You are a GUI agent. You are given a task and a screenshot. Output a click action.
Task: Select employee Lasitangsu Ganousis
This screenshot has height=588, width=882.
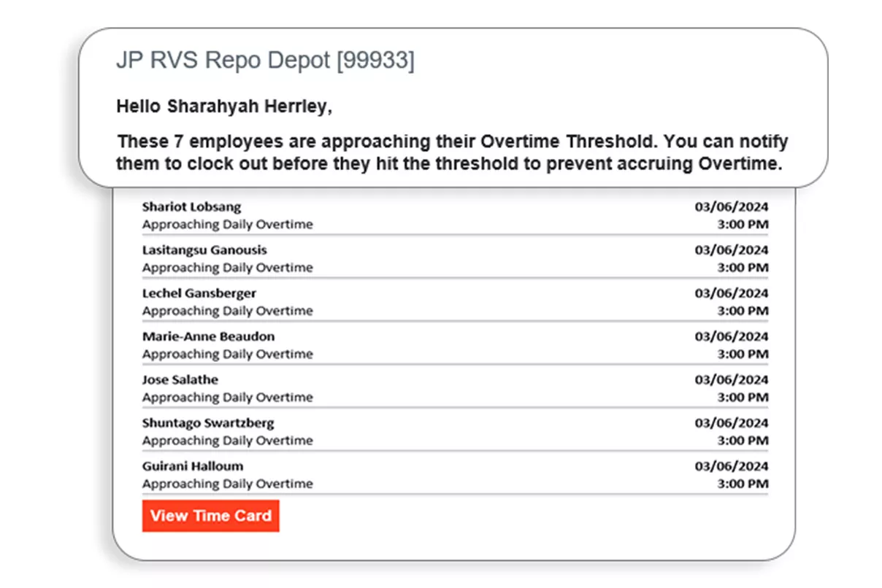204,249
